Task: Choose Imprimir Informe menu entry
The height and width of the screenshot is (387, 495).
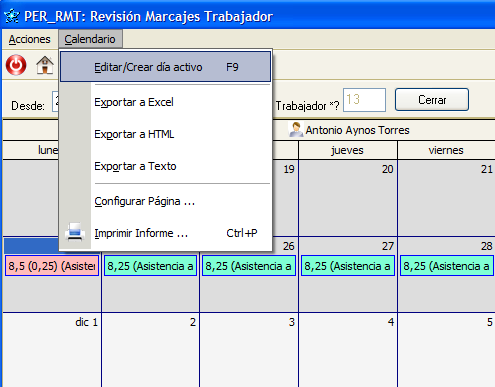Action: [x=165, y=233]
